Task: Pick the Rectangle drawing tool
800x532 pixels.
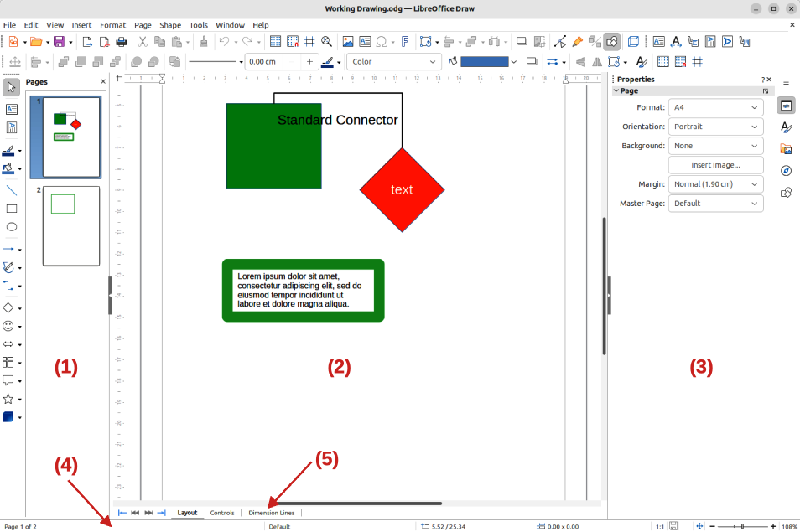Action: click(x=11, y=209)
